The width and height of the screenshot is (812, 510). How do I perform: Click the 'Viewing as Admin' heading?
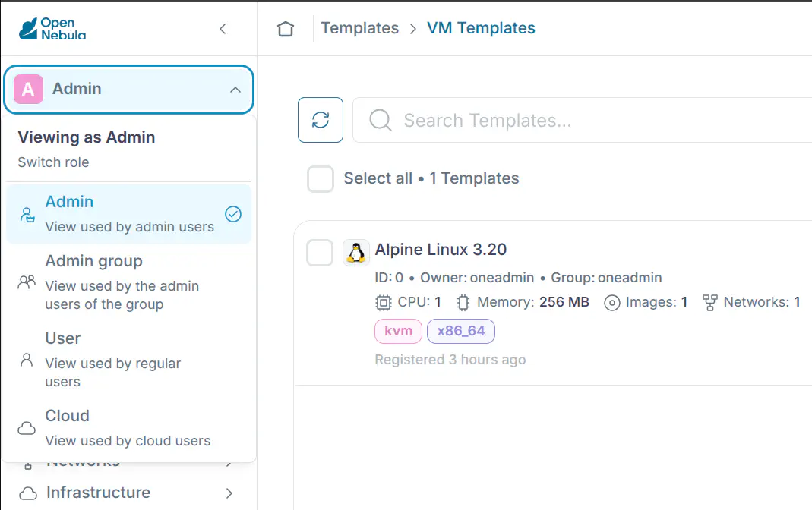coord(87,137)
